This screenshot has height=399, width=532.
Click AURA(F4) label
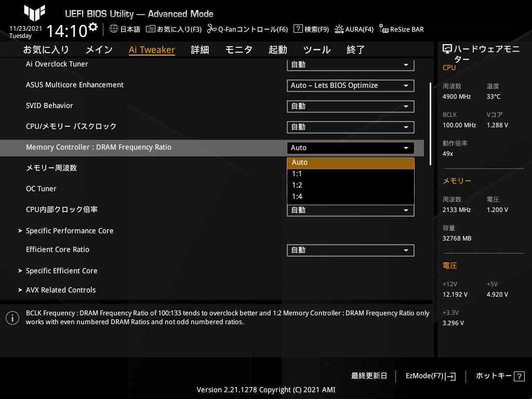(x=360, y=29)
